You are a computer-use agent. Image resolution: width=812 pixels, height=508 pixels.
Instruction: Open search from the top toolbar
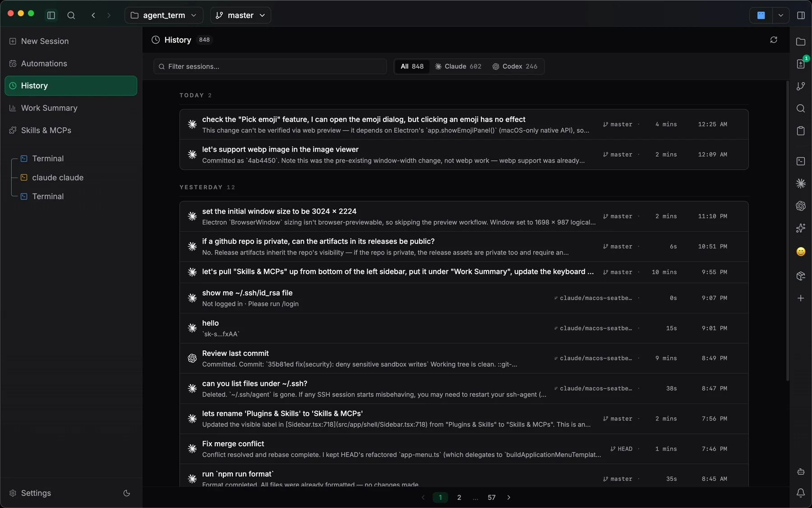pos(71,15)
